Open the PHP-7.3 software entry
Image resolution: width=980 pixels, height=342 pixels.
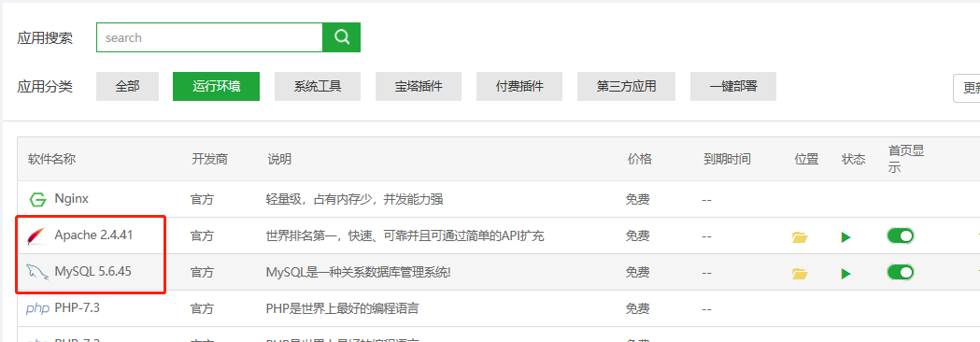tap(78, 307)
